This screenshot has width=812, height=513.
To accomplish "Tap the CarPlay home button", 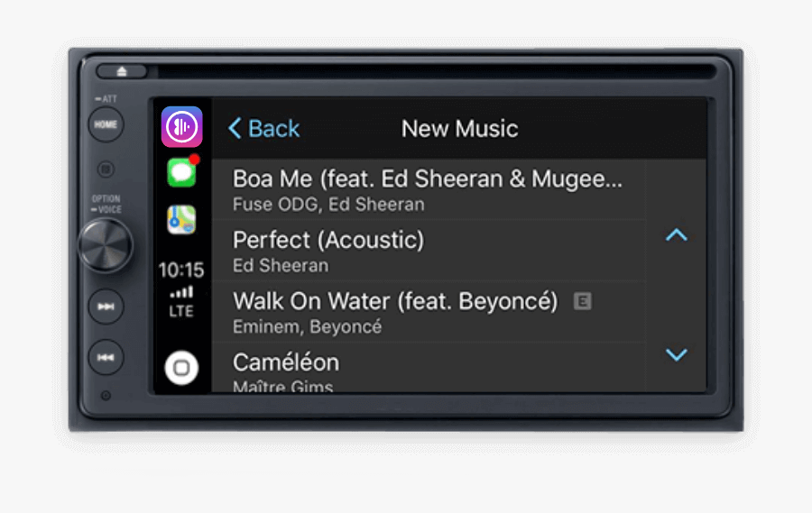I will 181,368.
